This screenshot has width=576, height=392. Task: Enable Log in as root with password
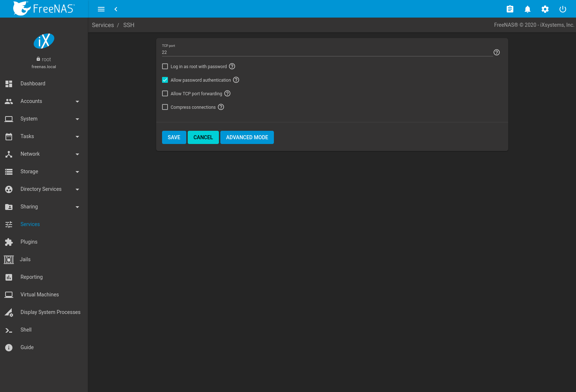click(x=165, y=66)
